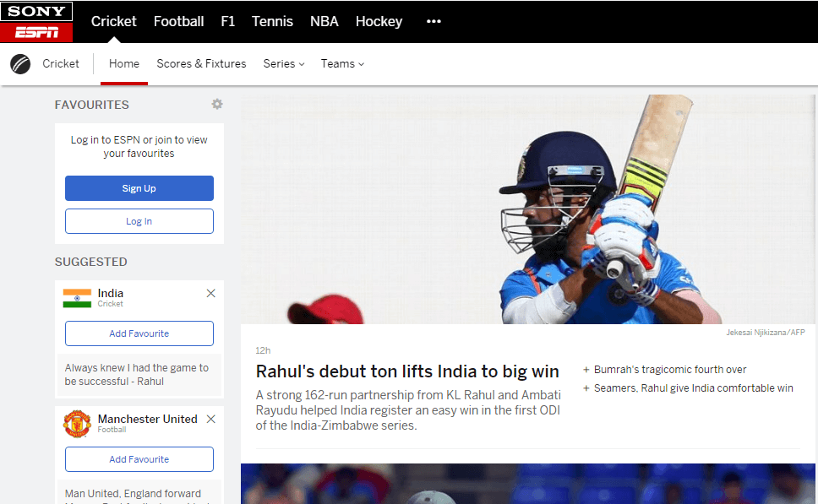Click the cricket ball icon
Image resolution: width=818 pixels, height=504 pixels.
point(20,64)
